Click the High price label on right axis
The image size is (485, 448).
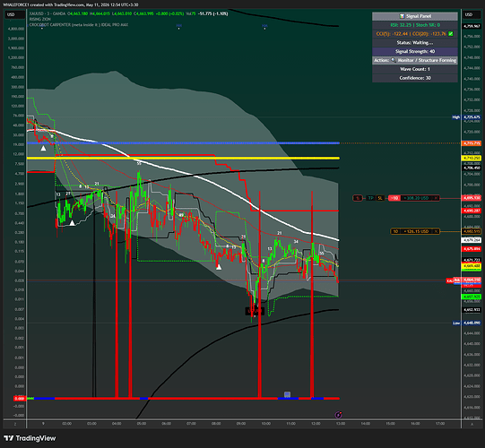pos(456,117)
